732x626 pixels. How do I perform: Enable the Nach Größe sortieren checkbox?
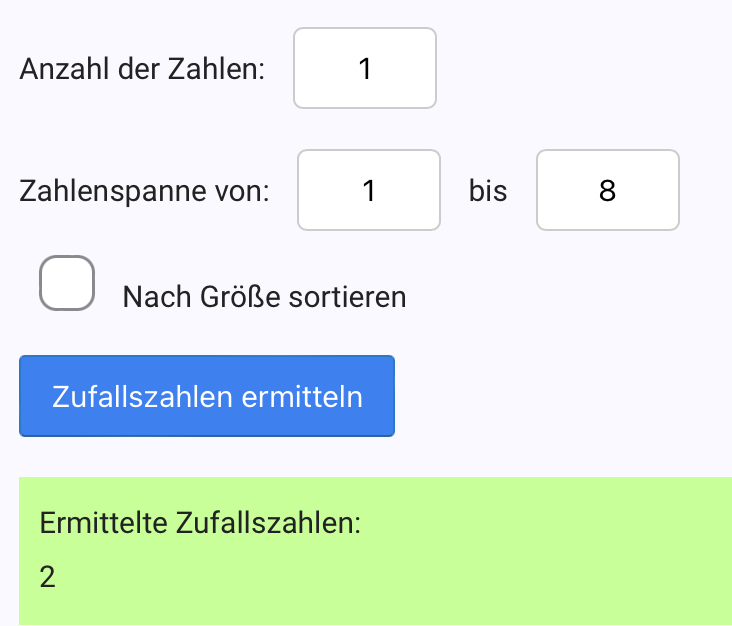[x=67, y=283]
